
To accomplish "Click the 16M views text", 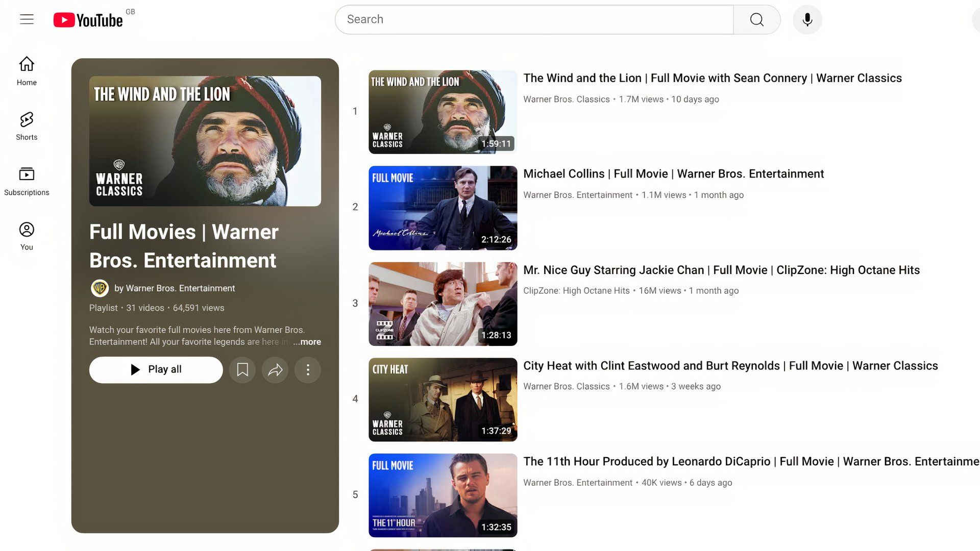I will click(659, 291).
